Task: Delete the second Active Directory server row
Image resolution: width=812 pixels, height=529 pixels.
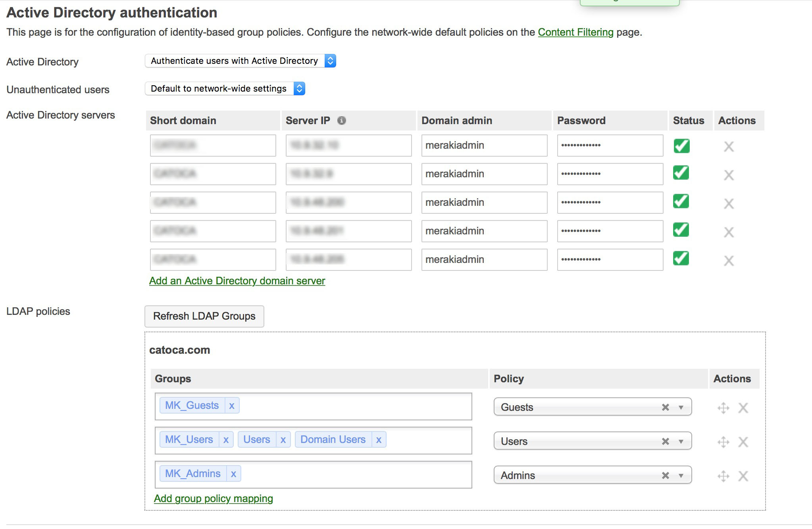Action: click(729, 175)
